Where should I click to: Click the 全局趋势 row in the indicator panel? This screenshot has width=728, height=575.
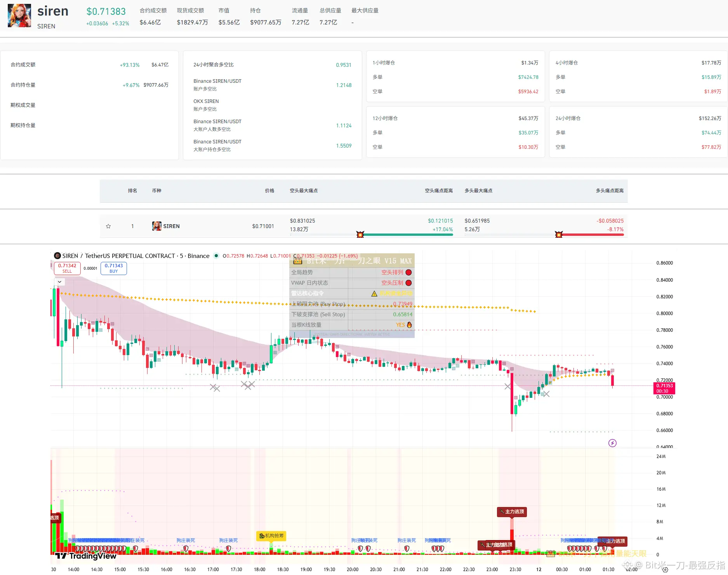[x=352, y=272]
